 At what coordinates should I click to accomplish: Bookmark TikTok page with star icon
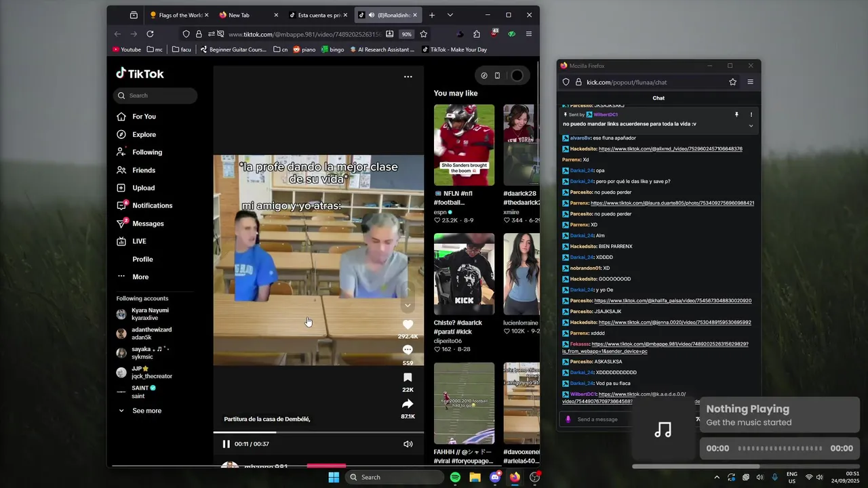[424, 34]
